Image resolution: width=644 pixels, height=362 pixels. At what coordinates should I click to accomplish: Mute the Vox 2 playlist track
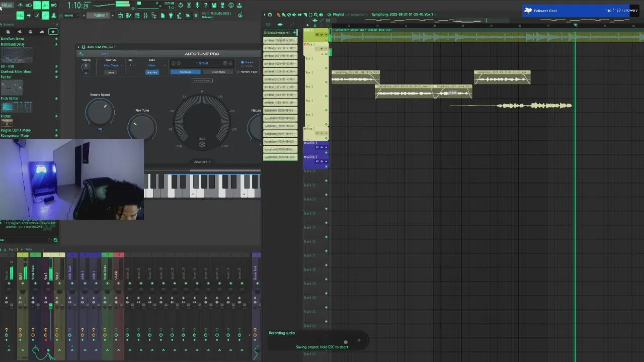click(x=326, y=138)
